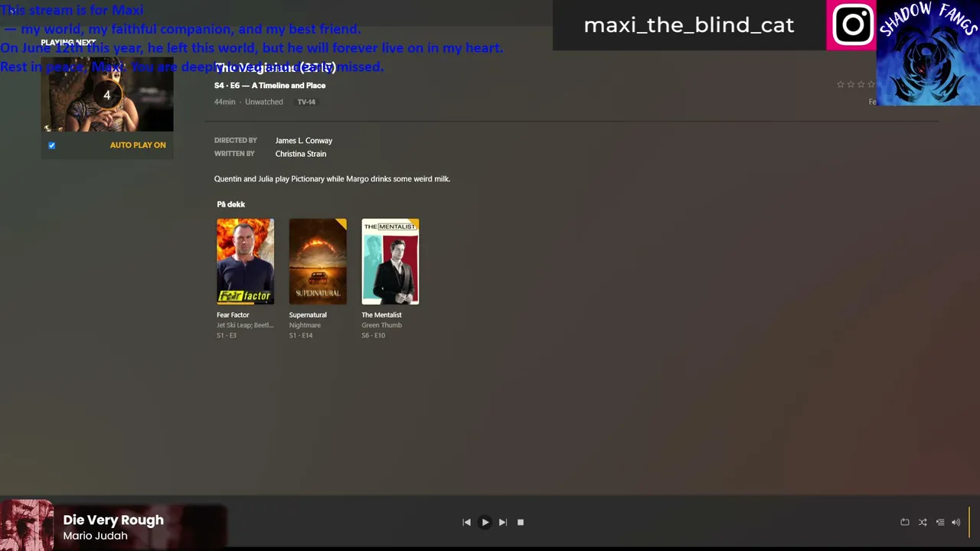The image size is (980, 551).
Task: Open The Mentalist poster
Action: tap(390, 262)
